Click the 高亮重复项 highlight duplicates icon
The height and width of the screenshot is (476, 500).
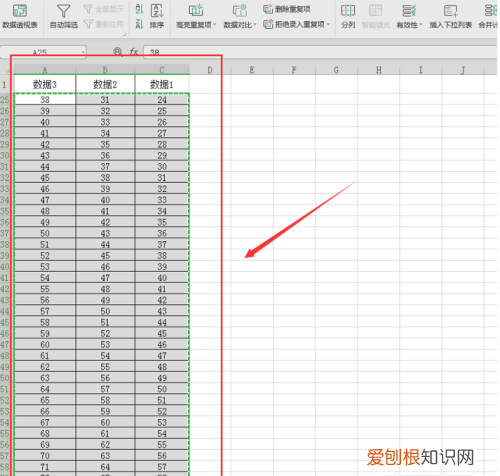tap(196, 11)
